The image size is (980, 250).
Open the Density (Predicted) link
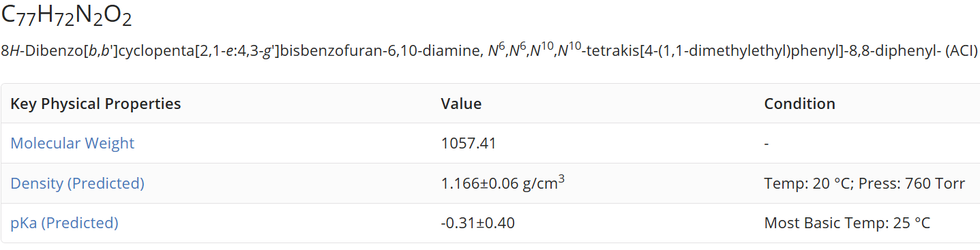pos(77,183)
